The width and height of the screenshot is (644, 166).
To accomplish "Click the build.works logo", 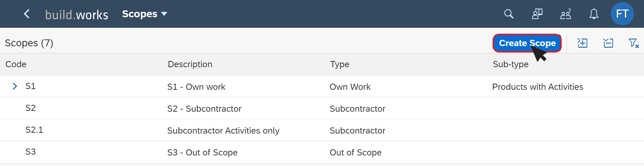I will pyautogui.click(x=77, y=15).
